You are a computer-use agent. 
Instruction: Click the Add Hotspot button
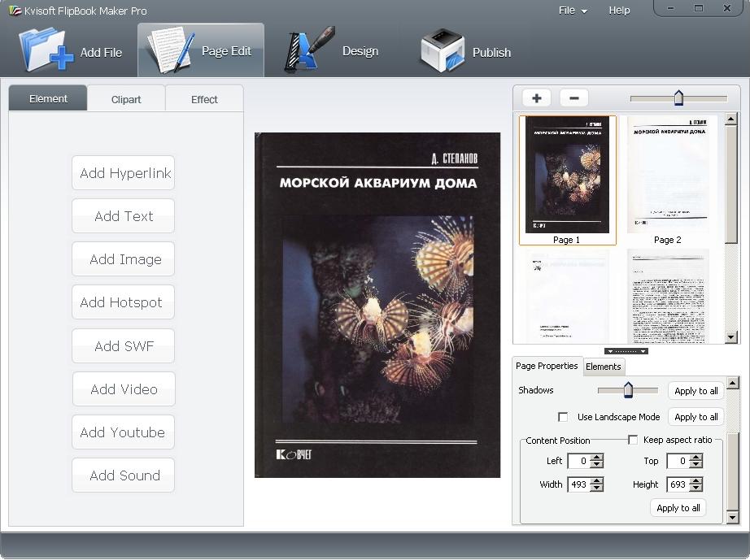click(x=124, y=302)
